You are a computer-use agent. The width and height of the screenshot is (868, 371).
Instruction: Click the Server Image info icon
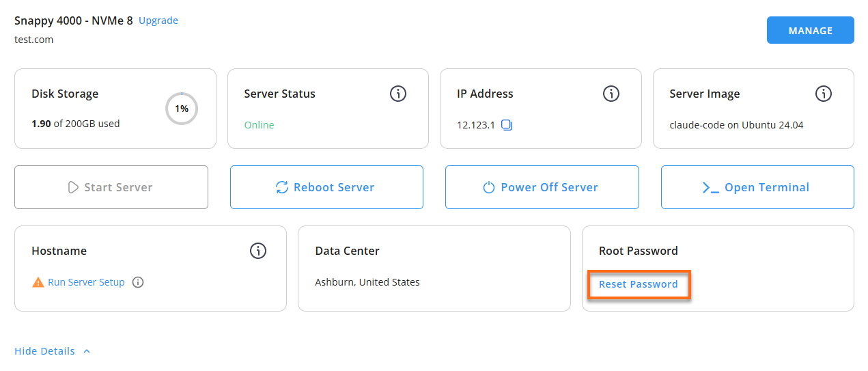pyautogui.click(x=824, y=94)
